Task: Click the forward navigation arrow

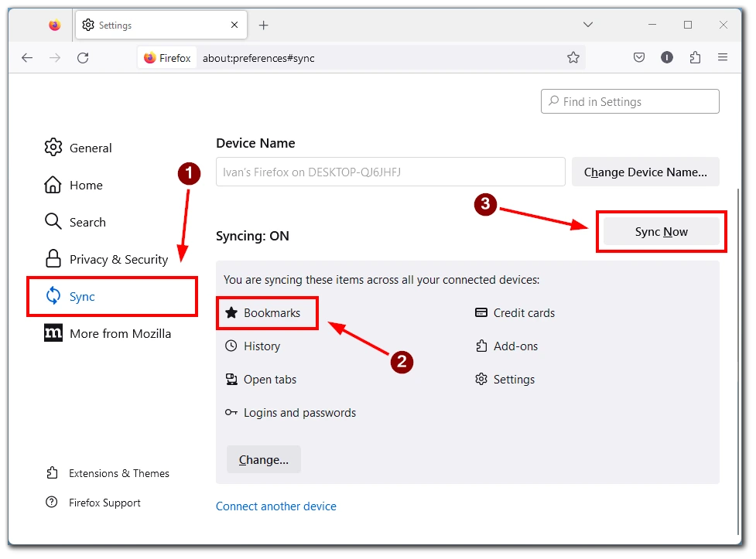Action: pos(55,58)
